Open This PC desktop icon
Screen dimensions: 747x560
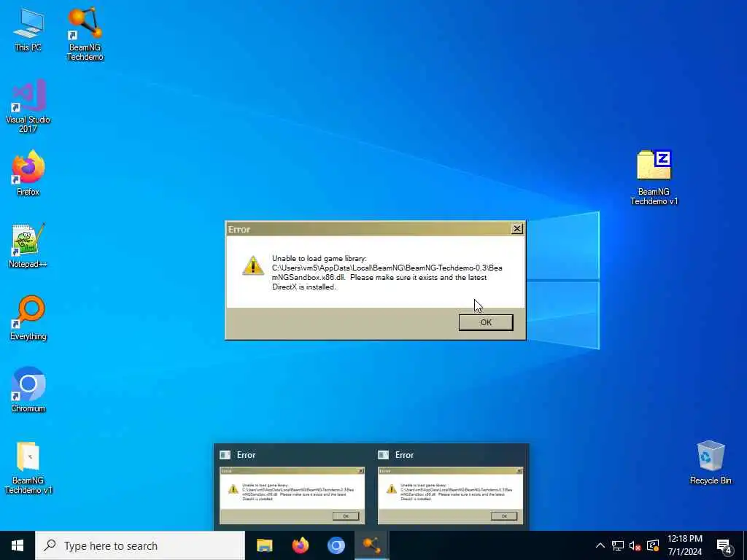click(28, 30)
